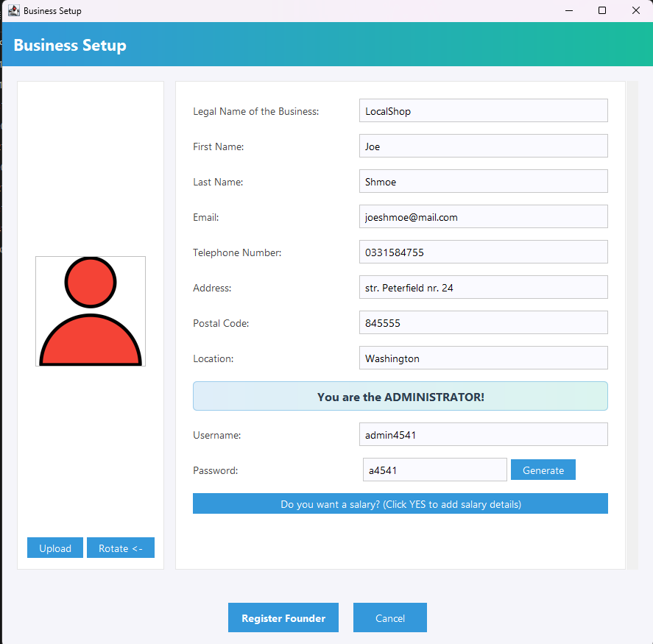Click the Email field with joeshmoe@mail.com
This screenshot has height=644, width=653.
483,216
